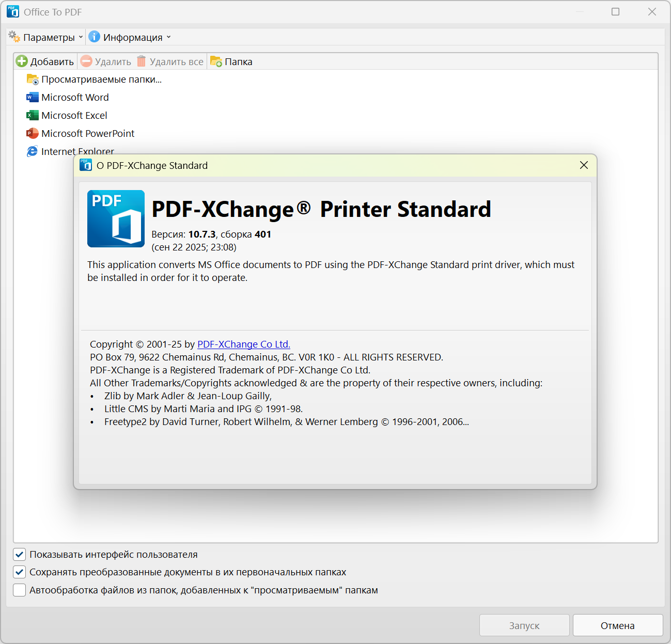Image resolution: width=671 pixels, height=644 pixels.
Task: Maximize the Office To PDF window
Action: coord(615,12)
